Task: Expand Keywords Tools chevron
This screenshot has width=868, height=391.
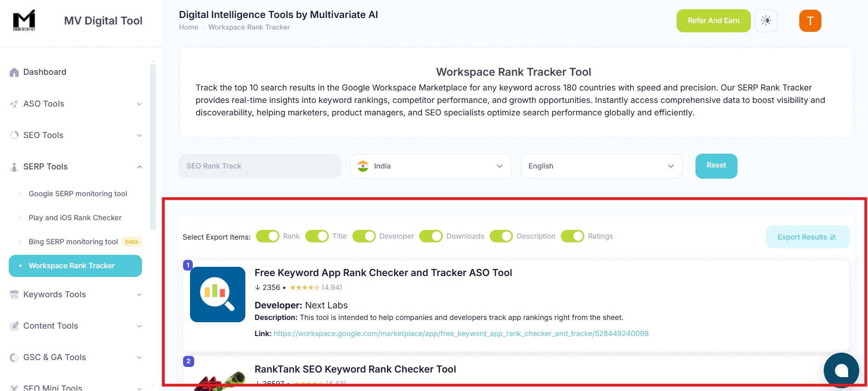Action: point(139,295)
